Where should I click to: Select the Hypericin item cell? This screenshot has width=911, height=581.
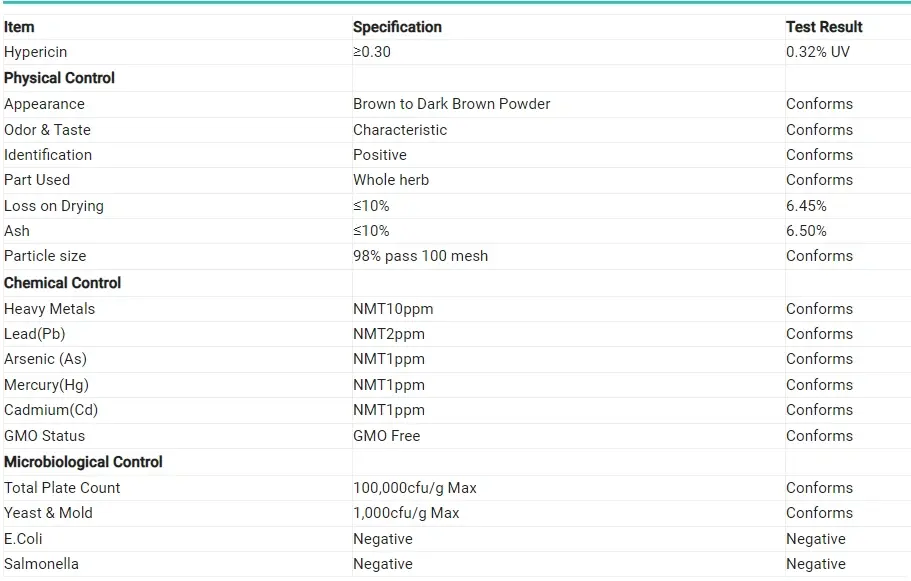click(x=36, y=52)
